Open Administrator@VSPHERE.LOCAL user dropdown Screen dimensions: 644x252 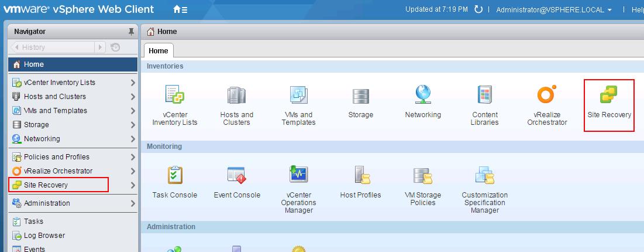click(554, 9)
